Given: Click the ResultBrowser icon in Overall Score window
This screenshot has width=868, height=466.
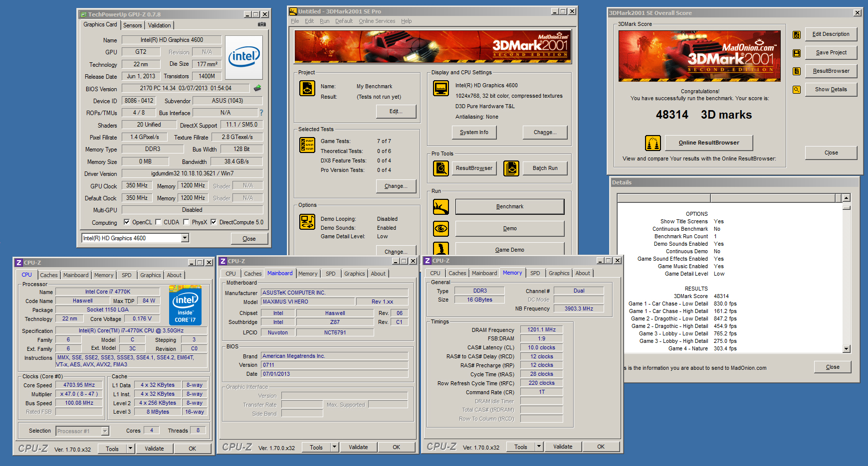Looking at the screenshot, I should click(797, 71).
